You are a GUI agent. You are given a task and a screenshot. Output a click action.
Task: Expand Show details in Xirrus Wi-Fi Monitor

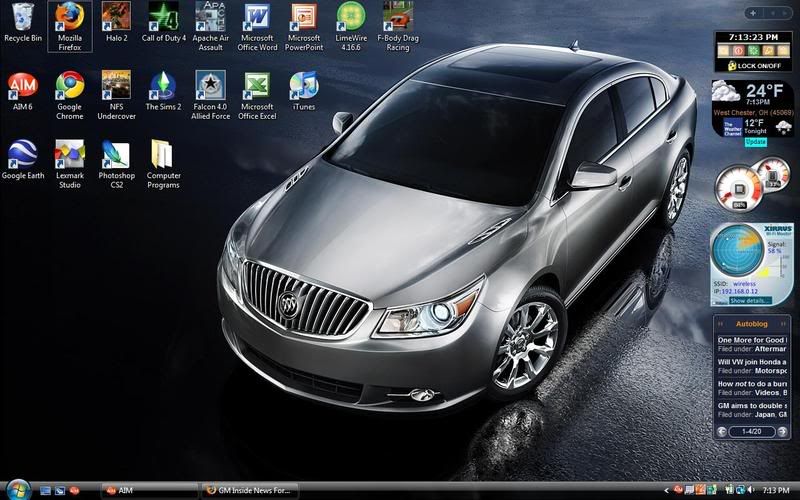pos(750,300)
